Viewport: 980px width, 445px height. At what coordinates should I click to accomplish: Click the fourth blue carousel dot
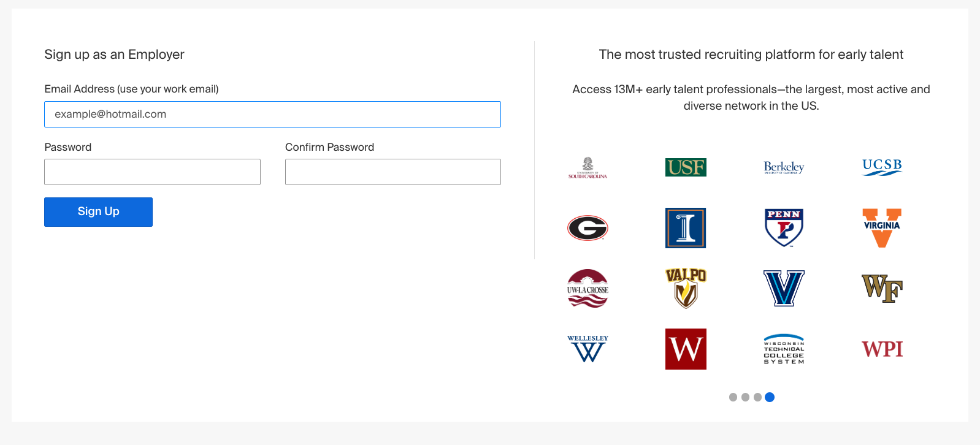tap(770, 397)
